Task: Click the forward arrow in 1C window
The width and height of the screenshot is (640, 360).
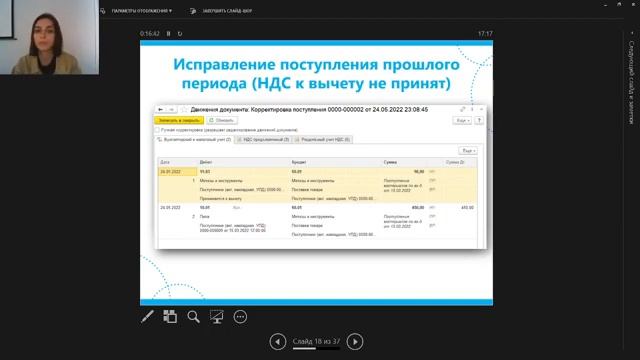Action: click(x=172, y=109)
